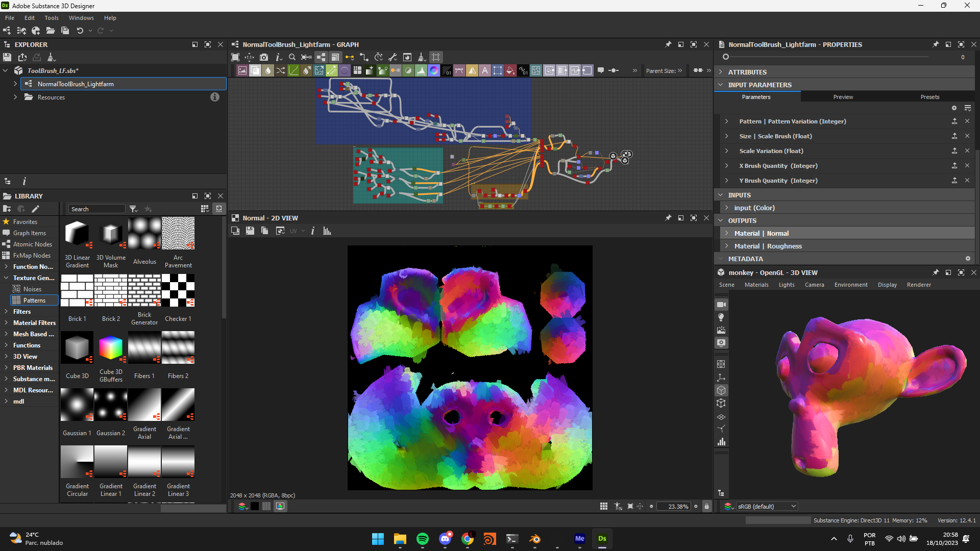Click the 3D view cube geometry icon
Screen dimensions: 980x551
[x=721, y=390]
